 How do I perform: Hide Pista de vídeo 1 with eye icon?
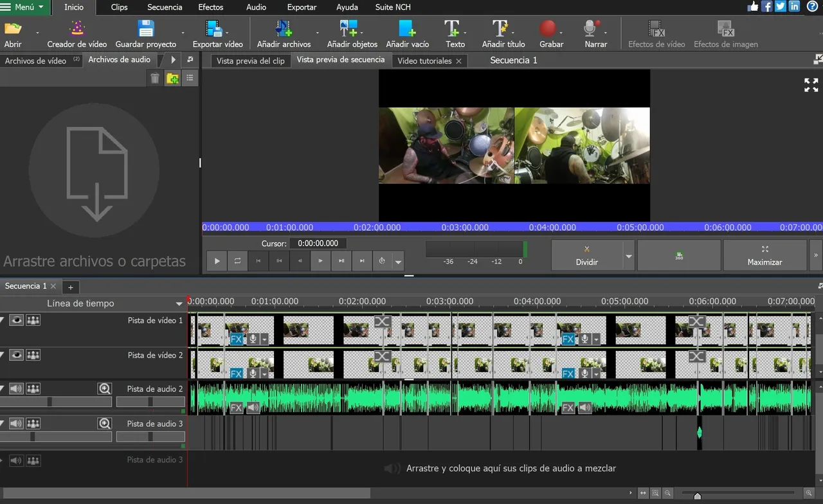tap(16, 320)
